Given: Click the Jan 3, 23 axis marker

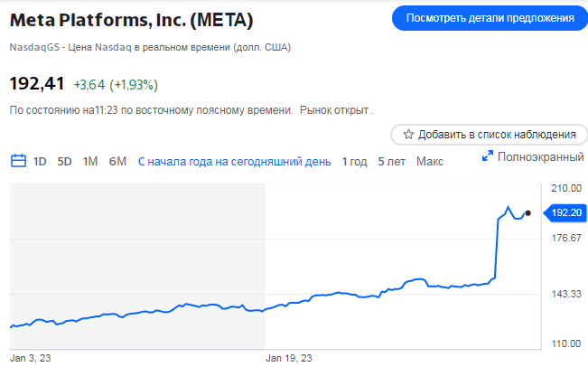Looking at the screenshot, I should click(31, 358).
